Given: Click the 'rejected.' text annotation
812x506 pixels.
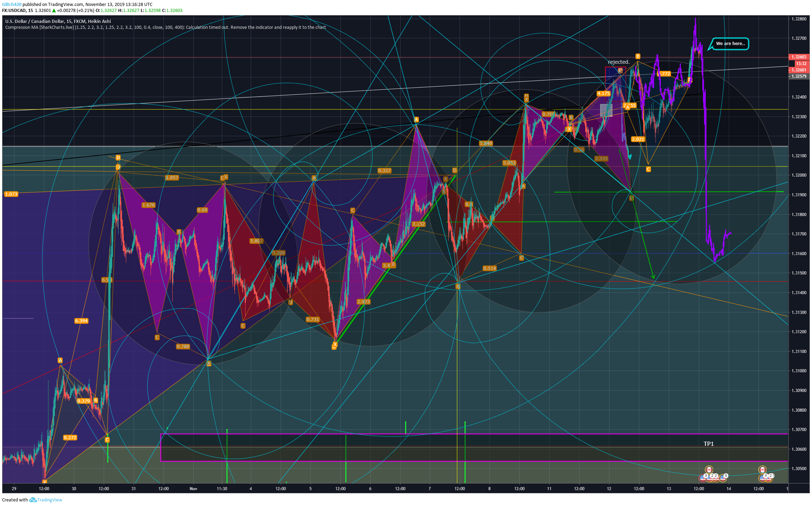Looking at the screenshot, I should point(619,62).
